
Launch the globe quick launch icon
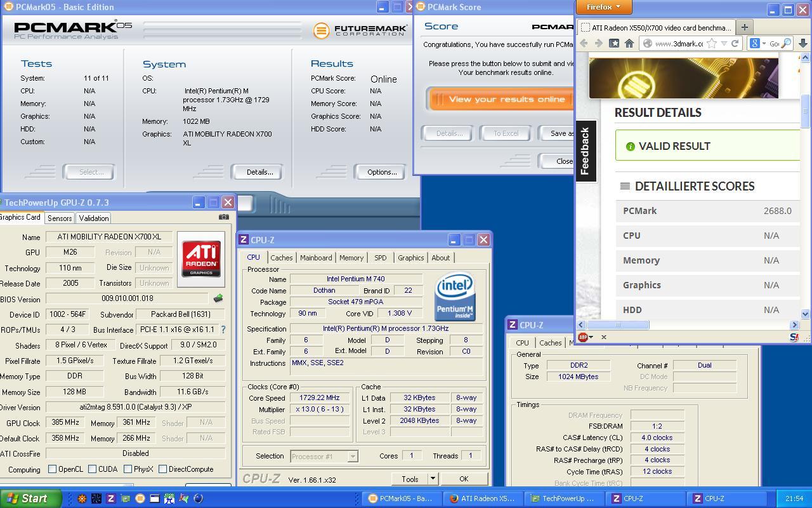tap(198, 498)
